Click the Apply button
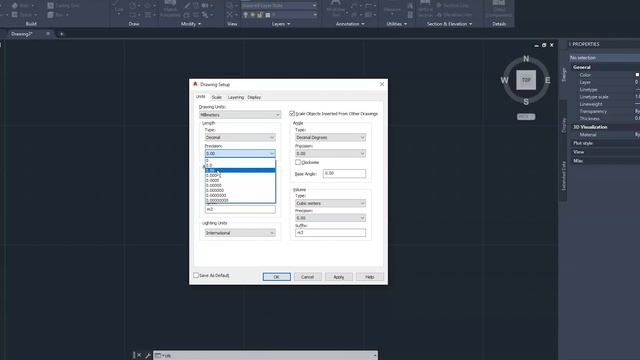 338,277
